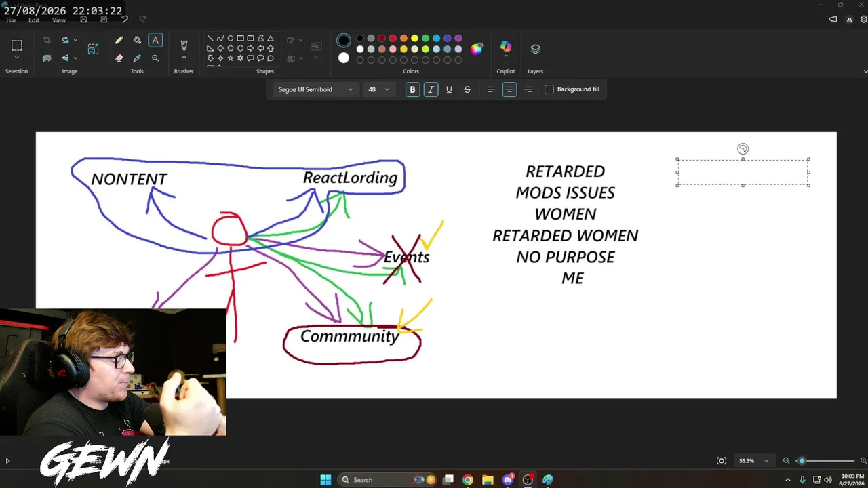
Task: Select the Eraser tool
Action: click(119, 58)
